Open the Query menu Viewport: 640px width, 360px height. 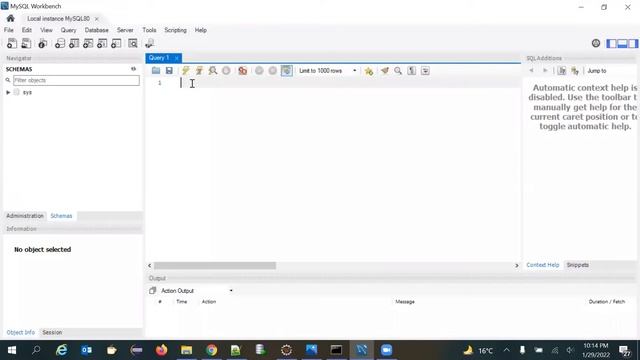click(x=68, y=30)
